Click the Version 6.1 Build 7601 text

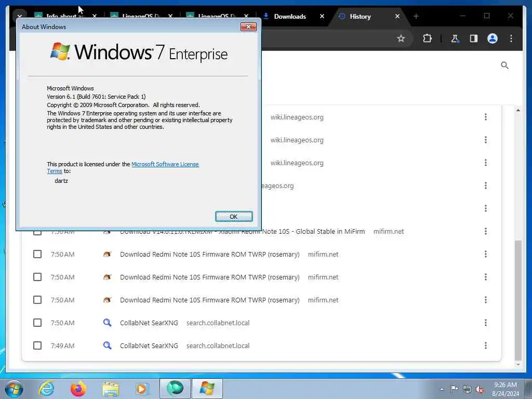[96, 97]
